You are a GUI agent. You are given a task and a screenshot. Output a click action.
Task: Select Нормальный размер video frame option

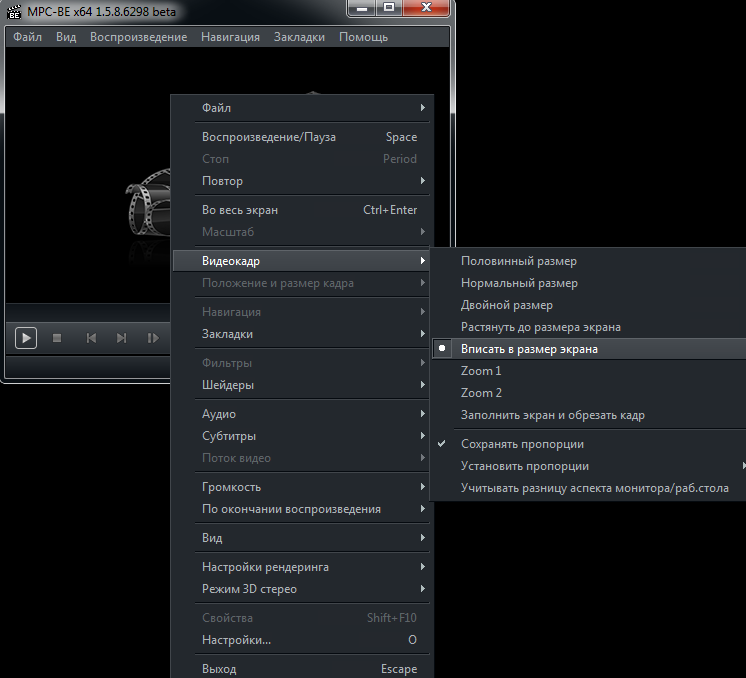[x=589, y=283]
